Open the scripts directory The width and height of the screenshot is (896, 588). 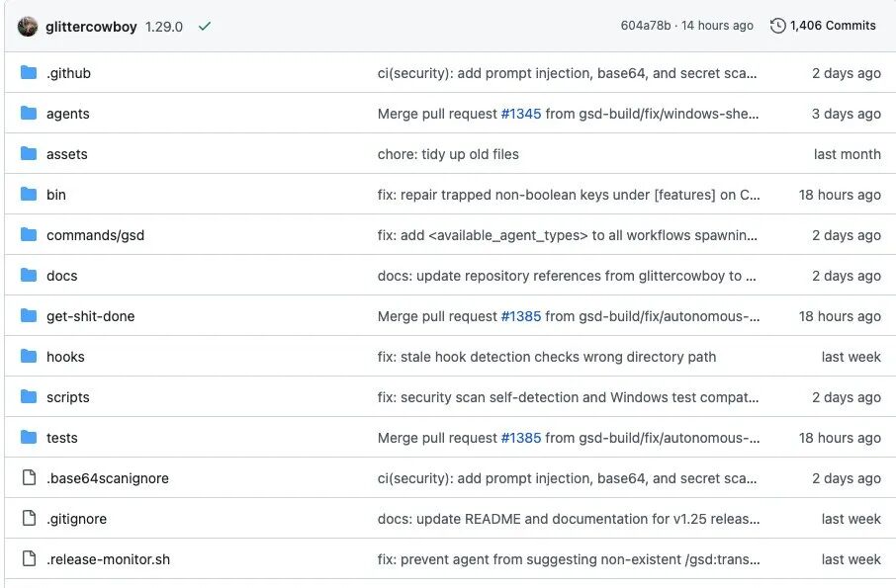point(67,397)
